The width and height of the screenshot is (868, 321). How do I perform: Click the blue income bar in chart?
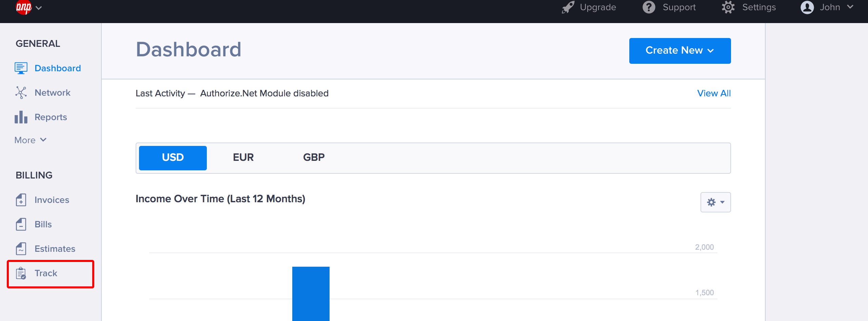311,294
